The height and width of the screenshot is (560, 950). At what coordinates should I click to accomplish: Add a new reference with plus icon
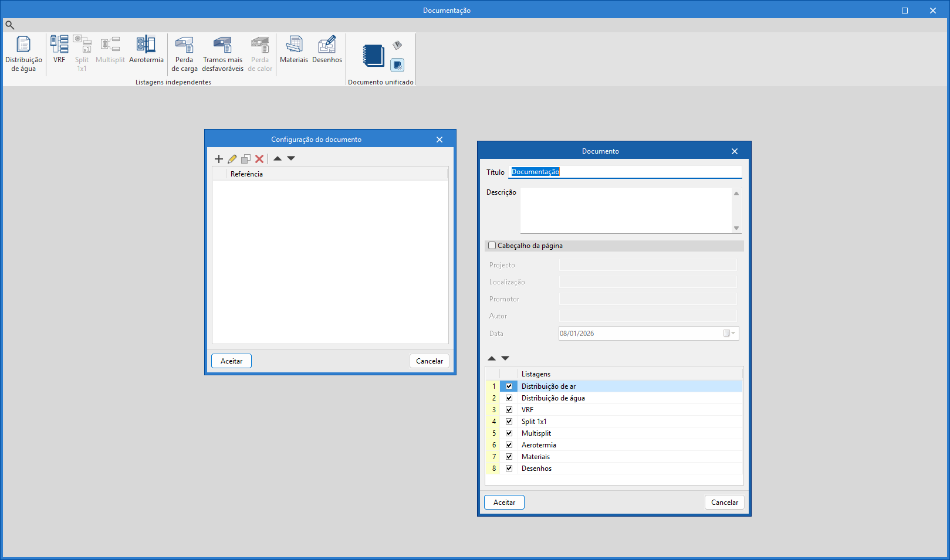(x=219, y=159)
